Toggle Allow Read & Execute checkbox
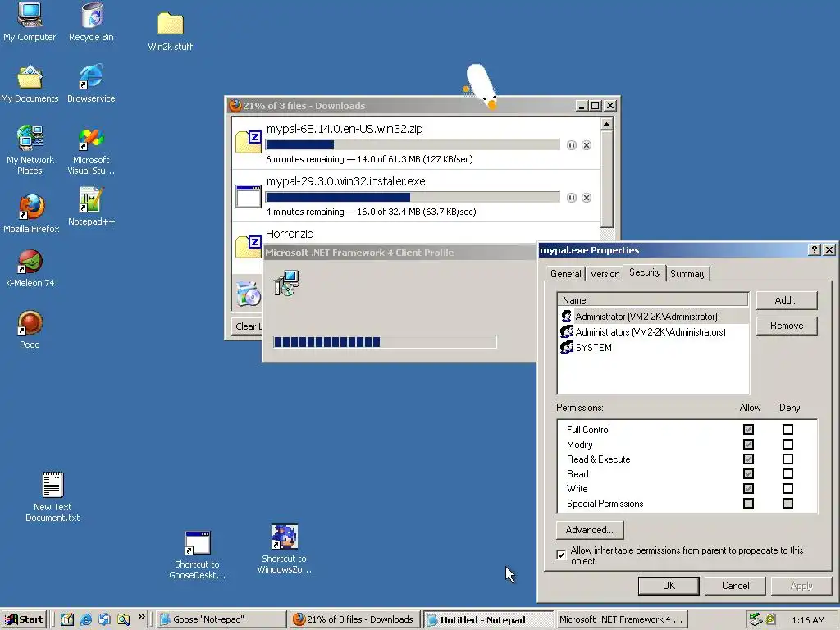 748,459
